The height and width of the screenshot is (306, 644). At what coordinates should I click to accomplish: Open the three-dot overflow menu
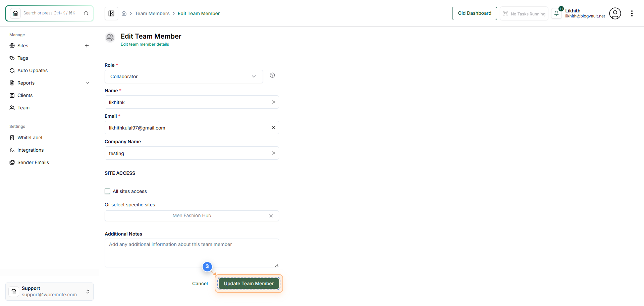[633, 13]
